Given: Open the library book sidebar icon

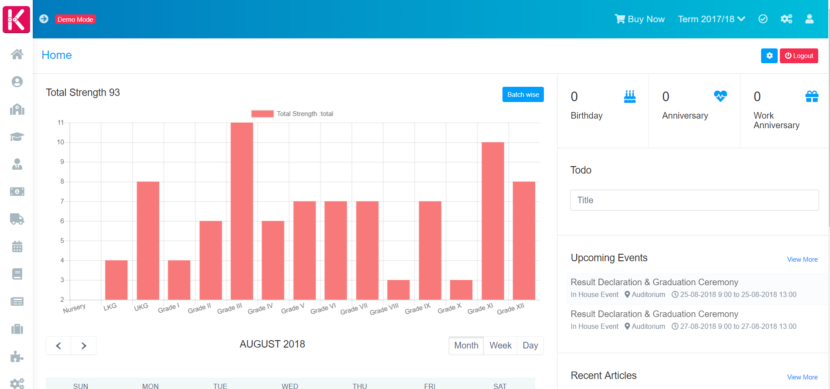Looking at the screenshot, I should coord(17,274).
